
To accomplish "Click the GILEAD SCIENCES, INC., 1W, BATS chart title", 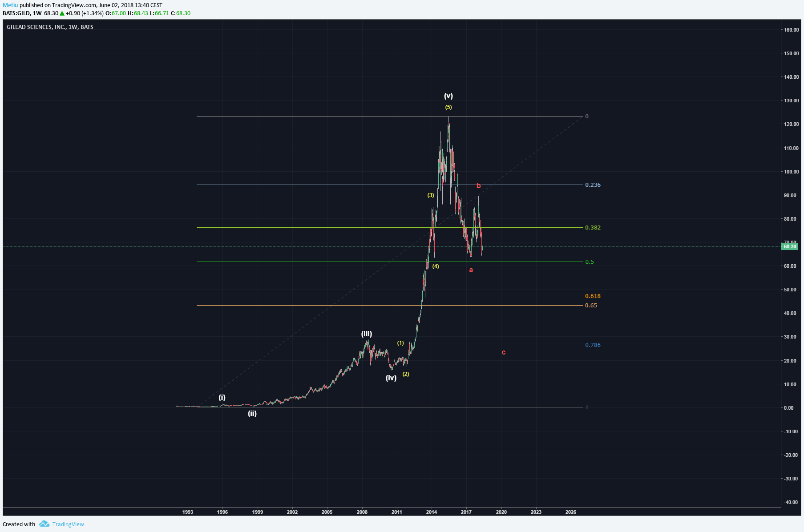I will coord(50,27).
